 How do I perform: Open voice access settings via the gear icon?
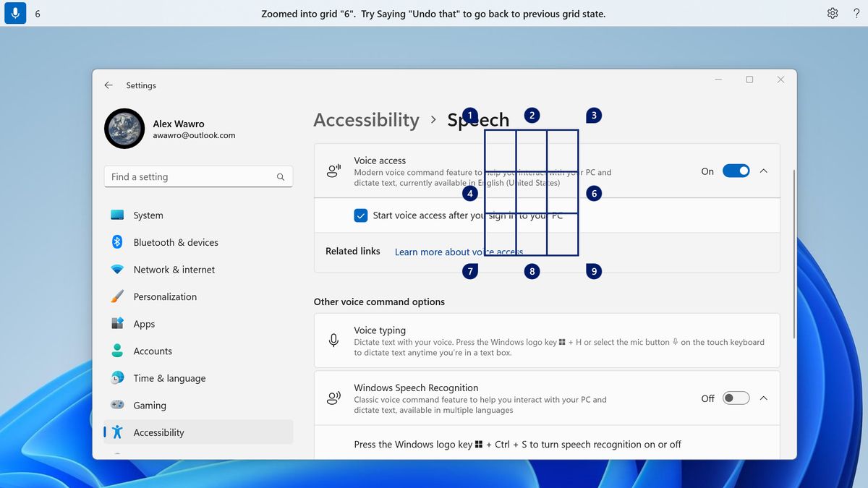click(833, 13)
